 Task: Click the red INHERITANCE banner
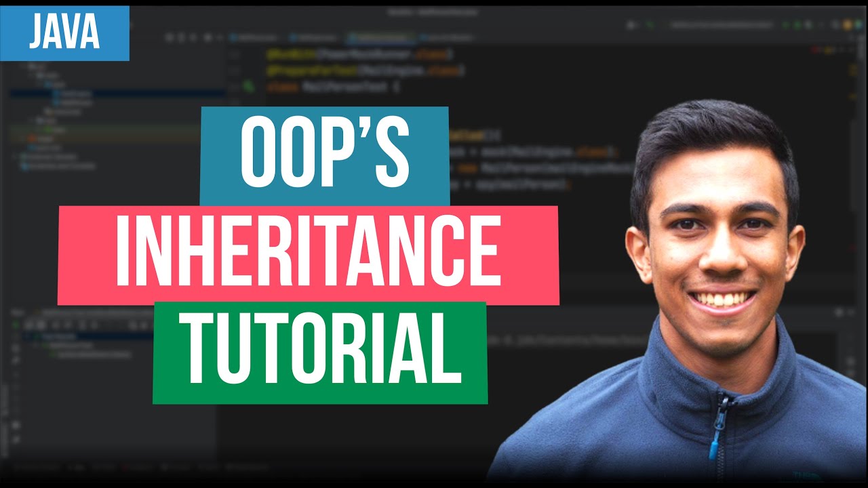coord(308,255)
